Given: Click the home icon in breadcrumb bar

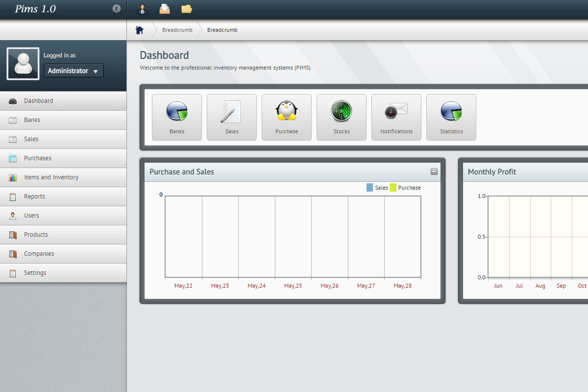Looking at the screenshot, I should pyautogui.click(x=140, y=30).
